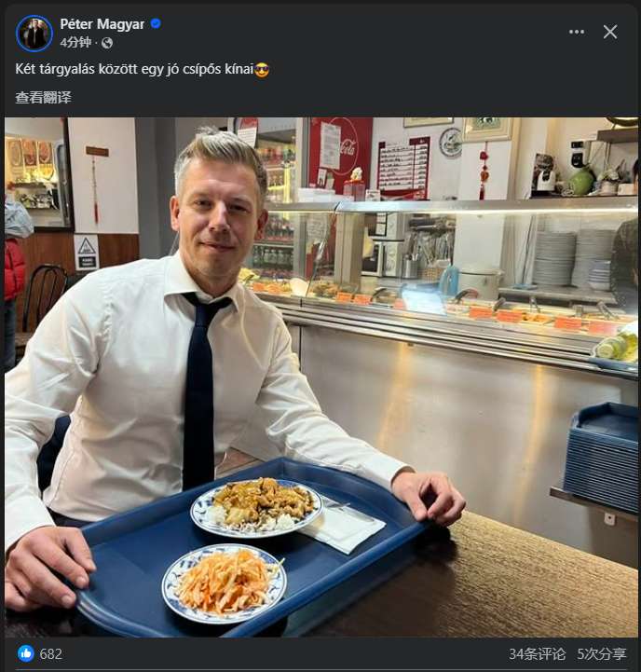641x672 pixels.
Task: Open the three-dot post options menu
Action: click(577, 32)
